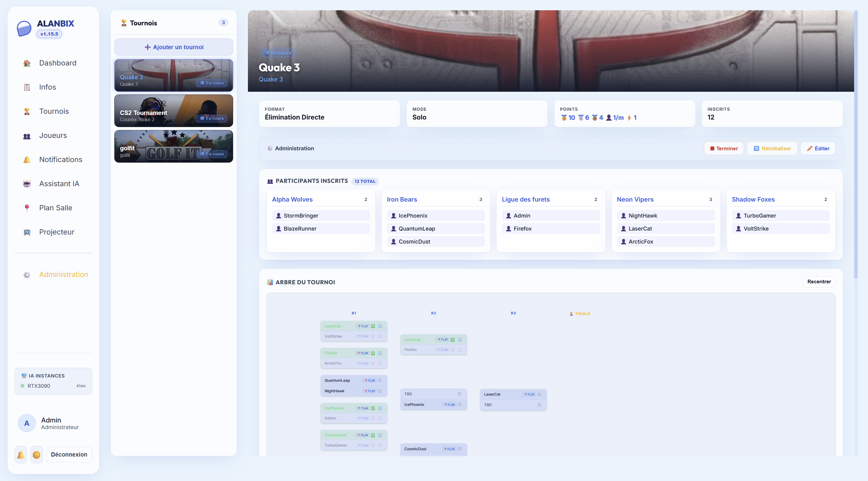The width and height of the screenshot is (868, 481).
Task: Click the Terminer button
Action: pos(724,148)
